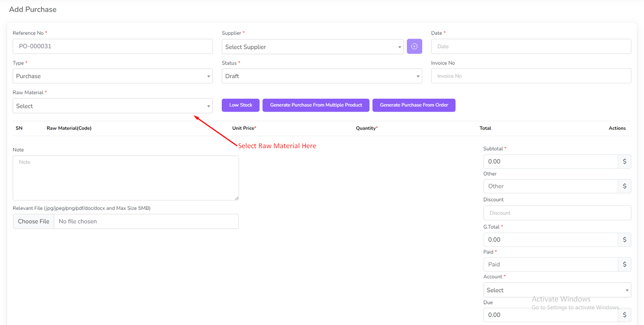Focus the Paid amount field
Image resolution: width=644 pixels, height=325 pixels.
550,265
